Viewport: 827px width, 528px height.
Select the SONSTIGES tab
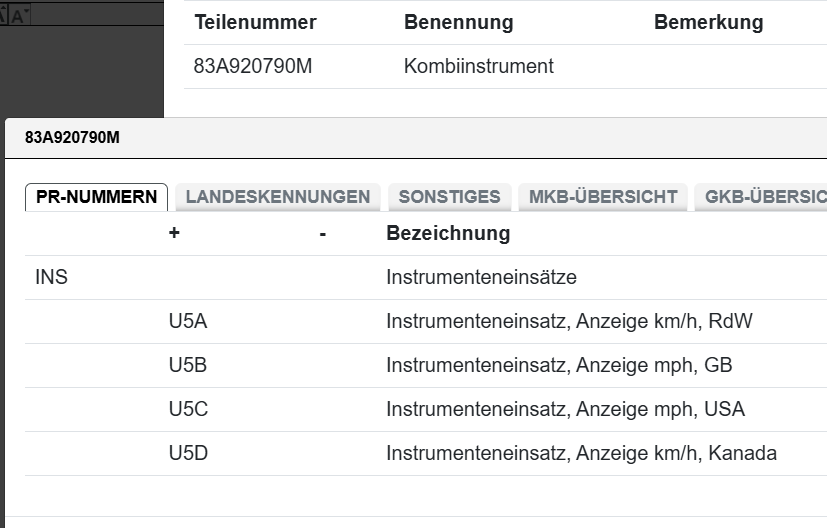point(449,197)
